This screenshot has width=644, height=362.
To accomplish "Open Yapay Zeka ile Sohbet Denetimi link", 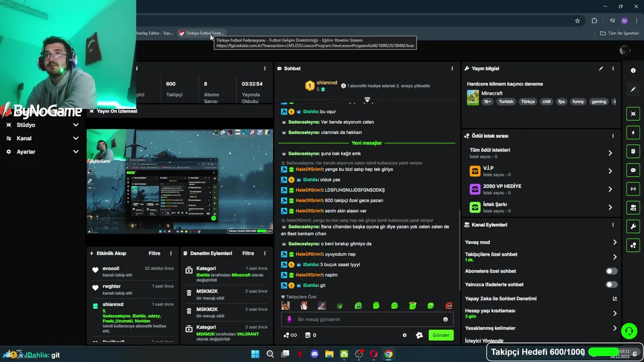I will tap(541, 299).
